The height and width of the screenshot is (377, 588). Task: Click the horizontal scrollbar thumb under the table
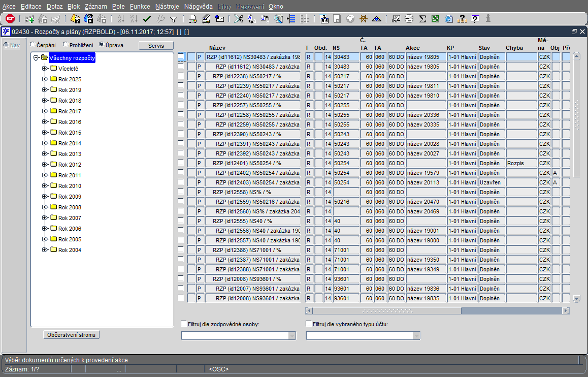387,310
